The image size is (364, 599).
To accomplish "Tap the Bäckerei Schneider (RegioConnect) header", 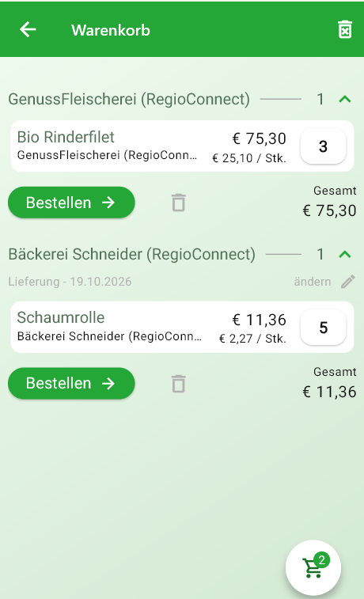I will (x=132, y=255).
